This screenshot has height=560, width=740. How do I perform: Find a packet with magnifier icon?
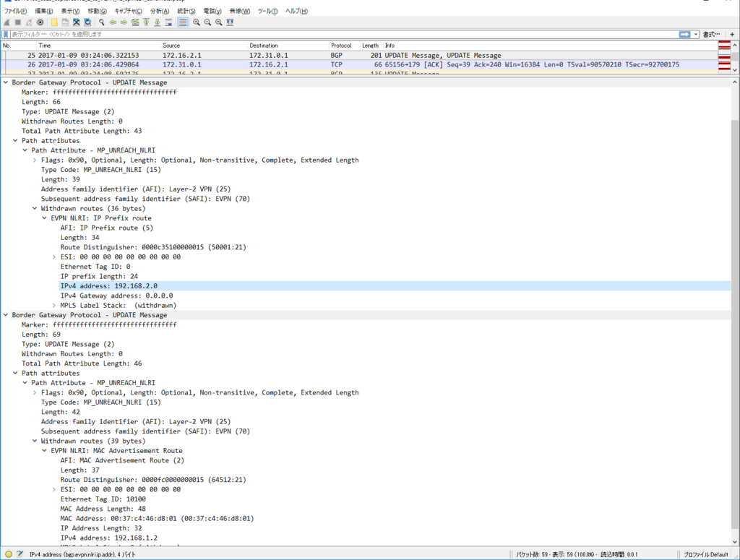tap(101, 22)
